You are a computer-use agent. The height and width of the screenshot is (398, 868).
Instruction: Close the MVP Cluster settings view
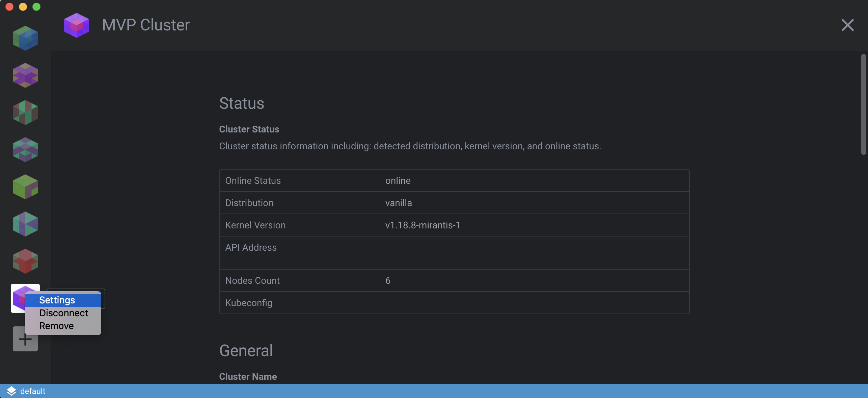(x=848, y=25)
